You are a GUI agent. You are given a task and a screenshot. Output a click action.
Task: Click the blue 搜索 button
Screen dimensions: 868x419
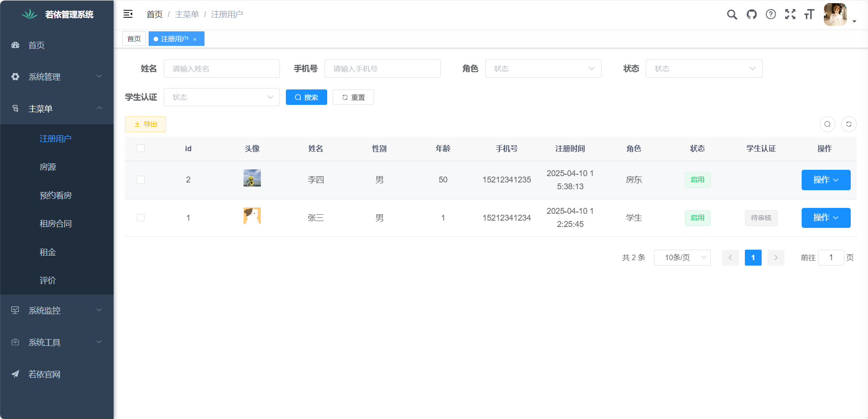pyautogui.click(x=306, y=97)
